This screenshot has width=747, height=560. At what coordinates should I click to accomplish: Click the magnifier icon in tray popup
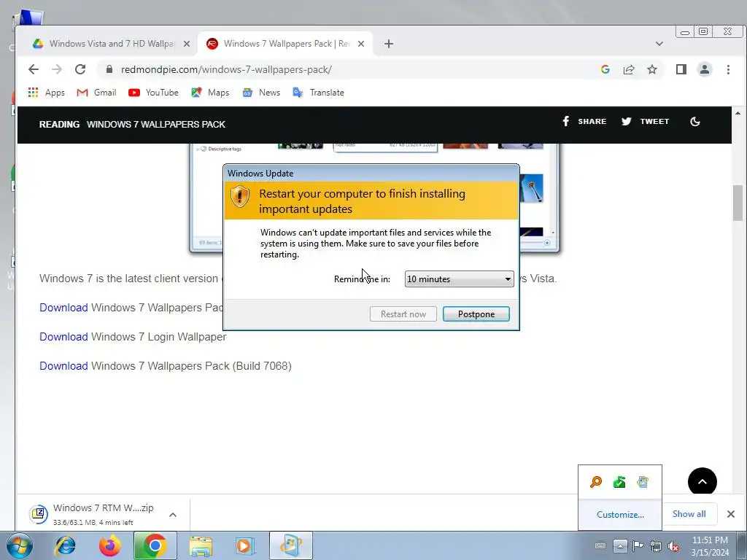coord(595,482)
